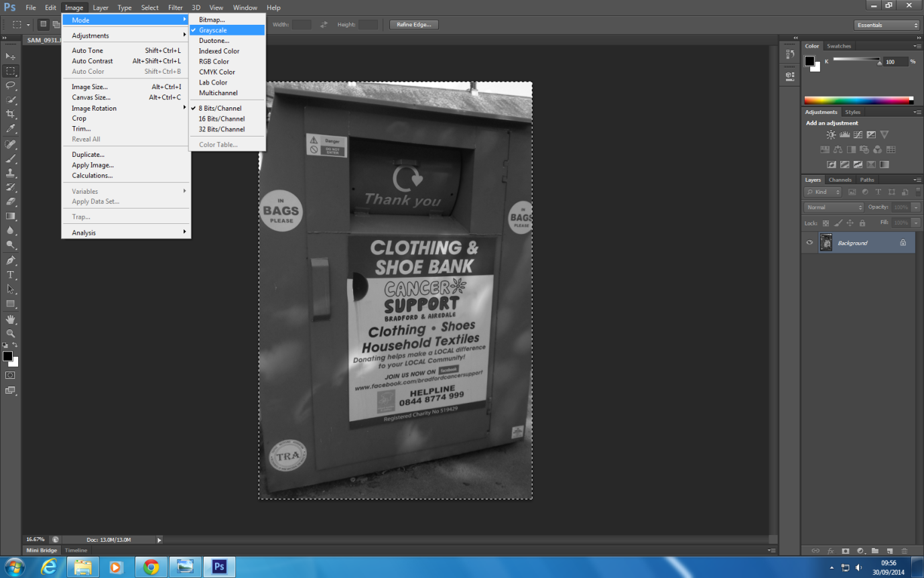Select the Rectangular Marquee tool
The image size is (924, 578).
11,70
